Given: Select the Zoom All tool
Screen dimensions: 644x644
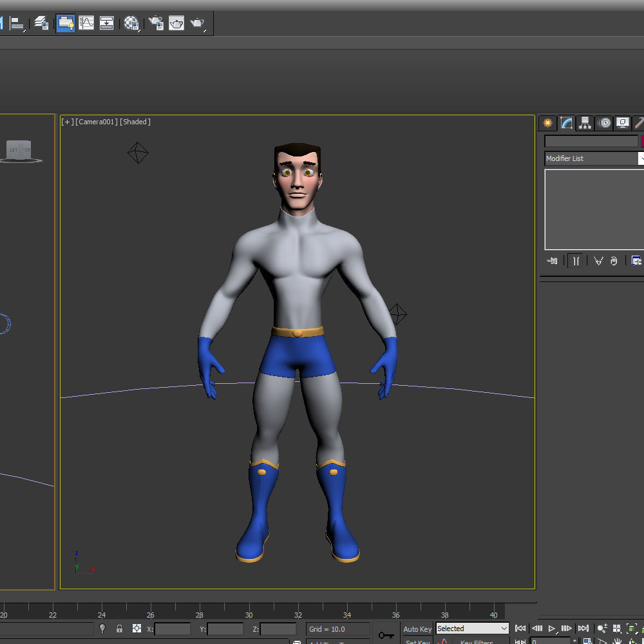Looking at the screenshot, I should click(617, 629).
